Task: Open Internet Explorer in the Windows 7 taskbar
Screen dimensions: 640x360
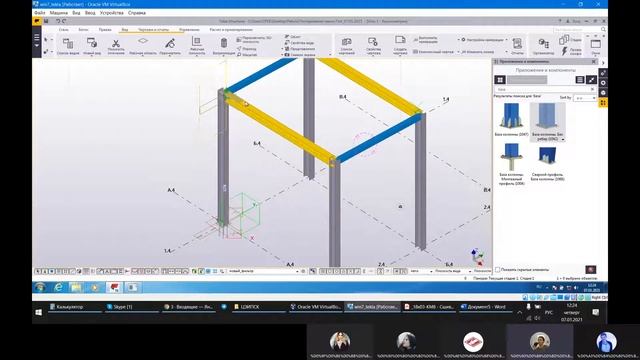Action: [x=58, y=287]
